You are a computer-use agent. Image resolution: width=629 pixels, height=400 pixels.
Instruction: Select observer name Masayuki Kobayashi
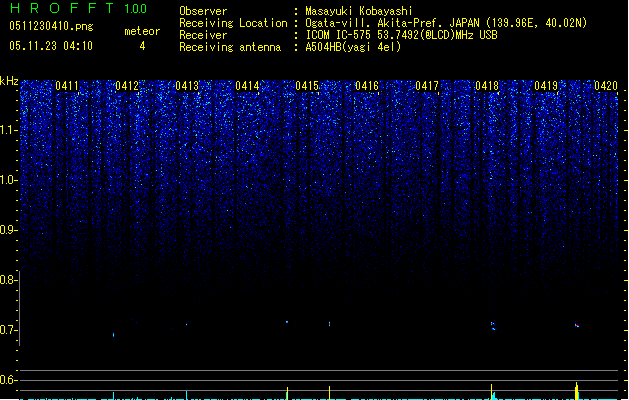(x=359, y=11)
